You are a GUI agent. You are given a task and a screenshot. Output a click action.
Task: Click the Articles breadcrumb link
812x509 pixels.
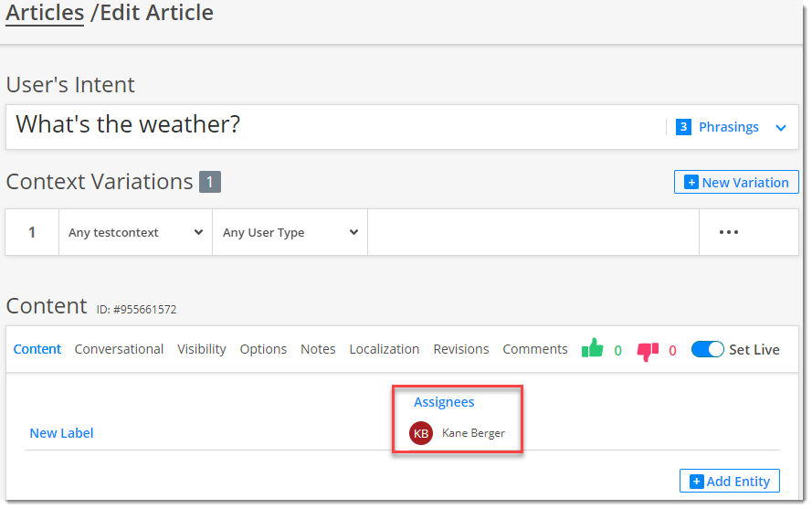tap(45, 13)
